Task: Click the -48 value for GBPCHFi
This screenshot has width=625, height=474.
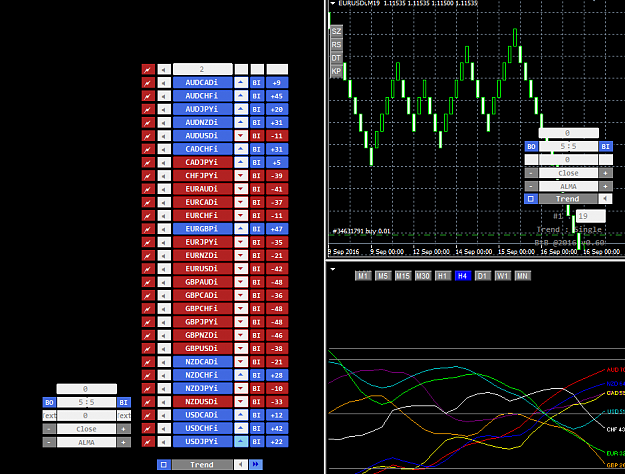Action: coord(277,309)
